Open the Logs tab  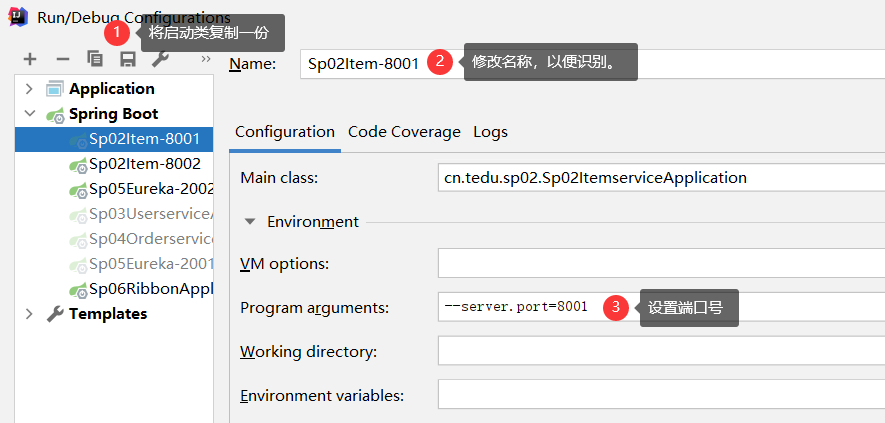tap(490, 132)
